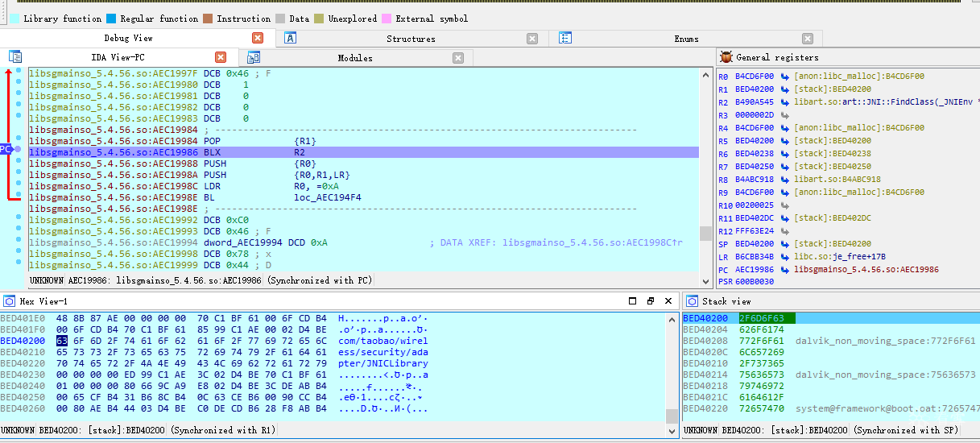980x443 pixels.
Task: Click the Modules tab icon
Action: tap(254, 57)
